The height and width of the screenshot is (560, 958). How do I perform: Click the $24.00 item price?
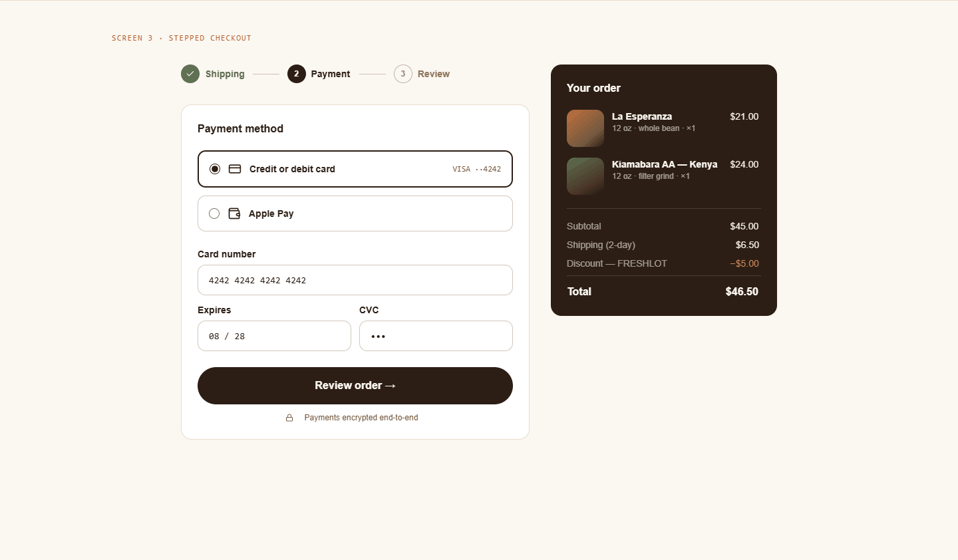pyautogui.click(x=744, y=164)
